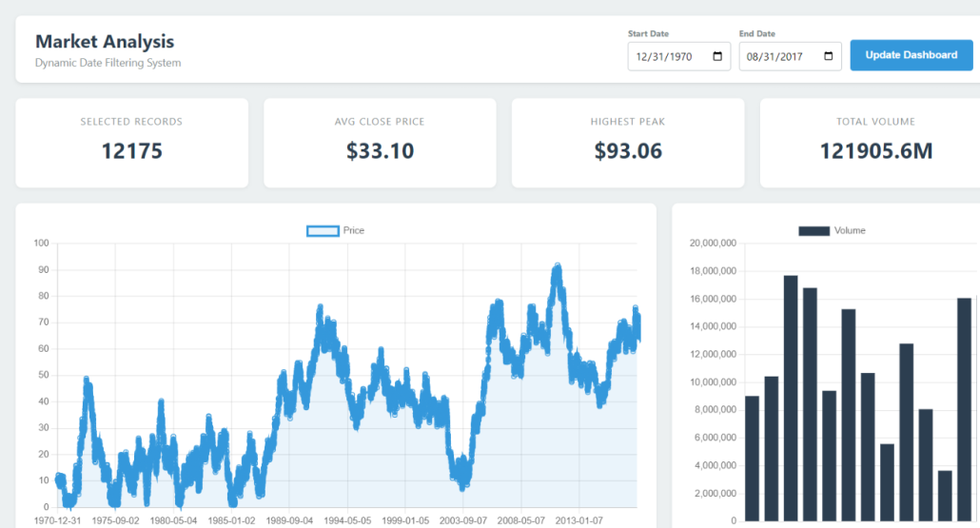Toggle the Volume legend color box
The image size is (980, 528).
coord(814,231)
